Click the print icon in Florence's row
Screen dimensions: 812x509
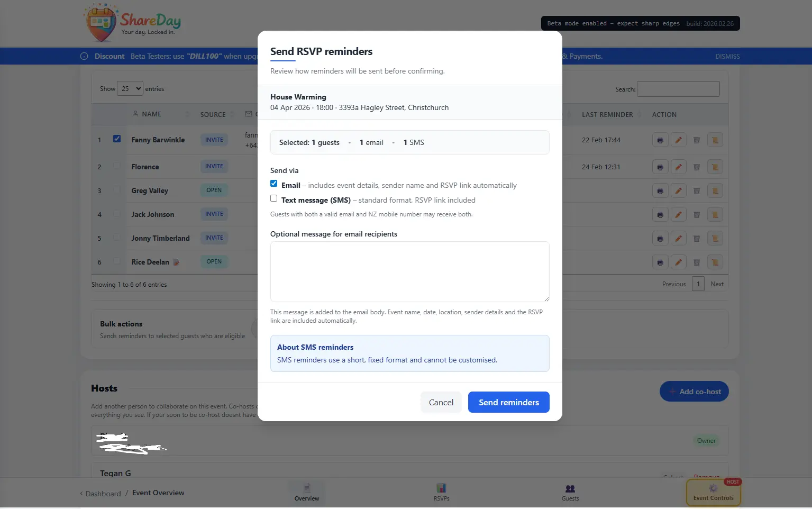[660, 167]
